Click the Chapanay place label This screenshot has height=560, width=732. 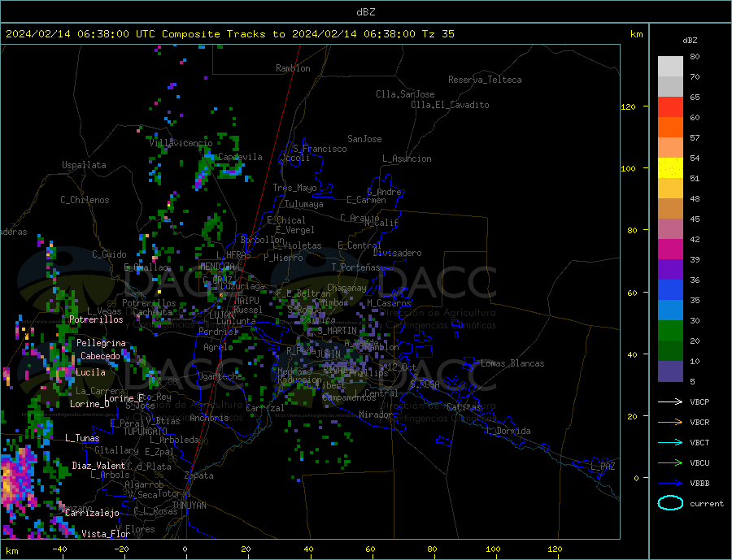346,288
